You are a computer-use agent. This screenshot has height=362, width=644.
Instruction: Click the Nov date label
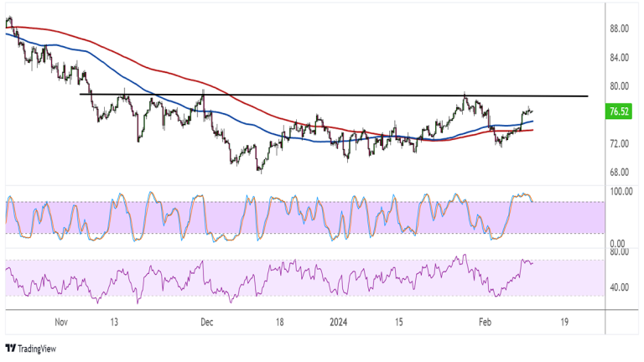click(61, 322)
